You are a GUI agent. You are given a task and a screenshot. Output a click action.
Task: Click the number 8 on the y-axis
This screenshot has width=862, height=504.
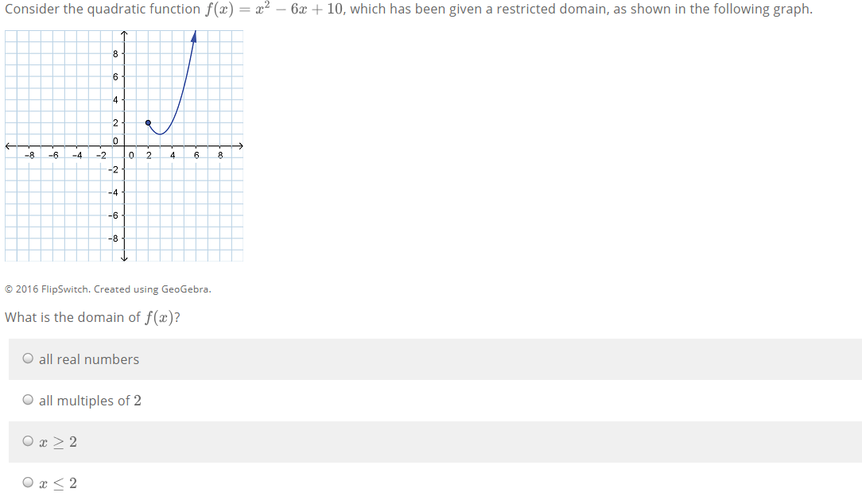pos(116,54)
